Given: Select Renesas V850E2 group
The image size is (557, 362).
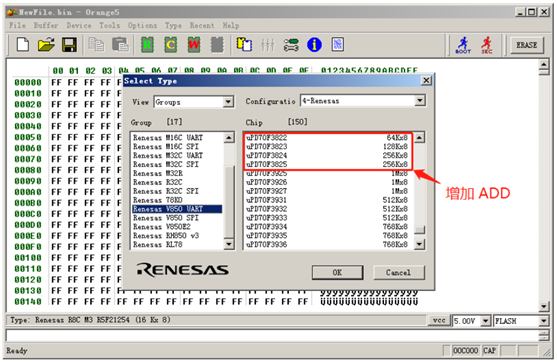Looking at the screenshot, I should click(x=177, y=227).
